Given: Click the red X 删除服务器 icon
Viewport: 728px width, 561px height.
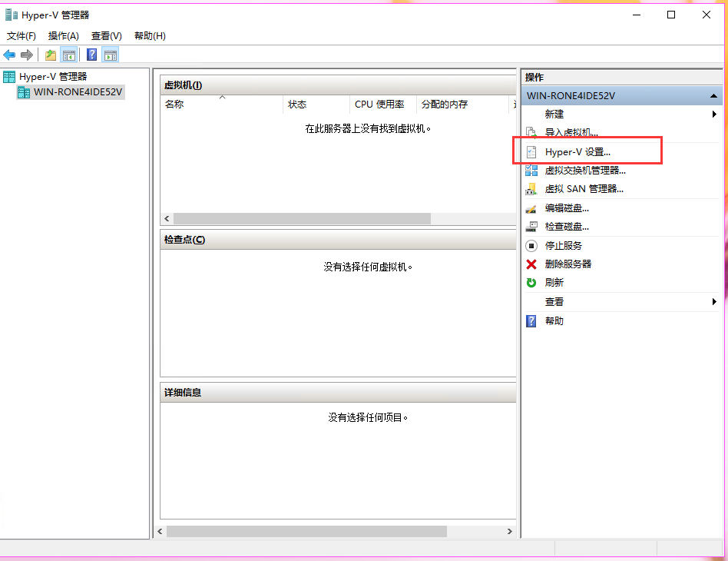Looking at the screenshot, I should (531, 264).
